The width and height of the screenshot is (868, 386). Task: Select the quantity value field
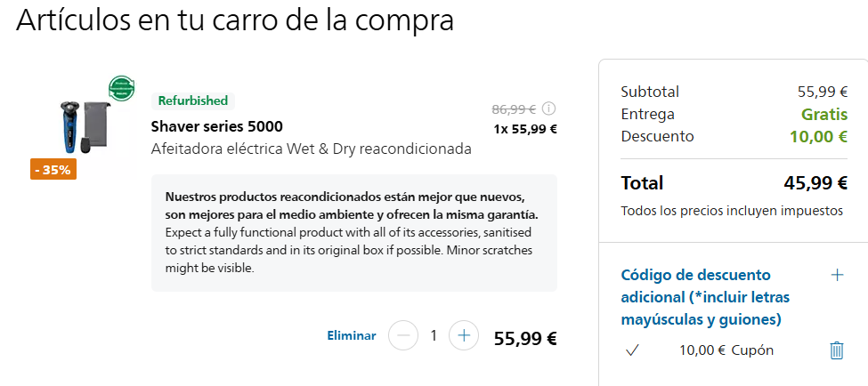click(x=434, y=336)
